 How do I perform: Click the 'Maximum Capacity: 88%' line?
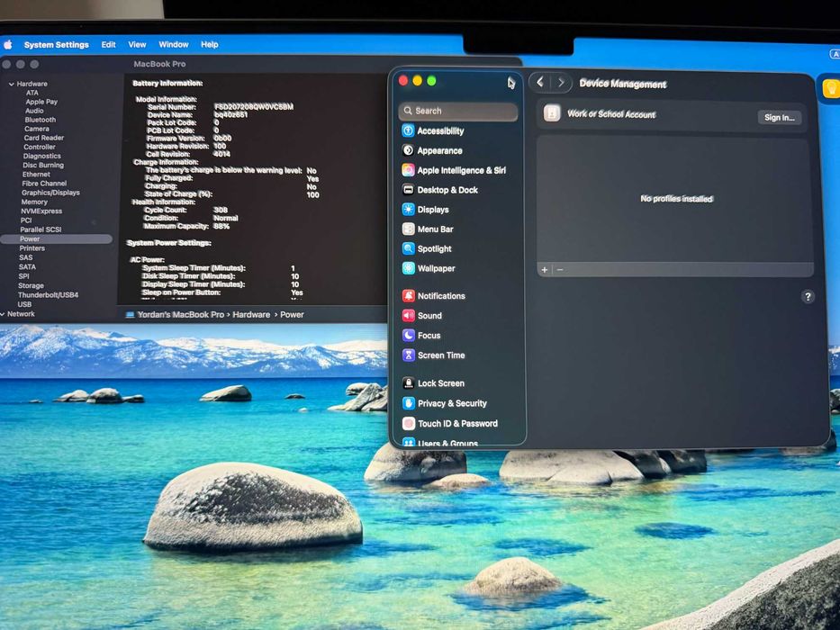[186, 226]
